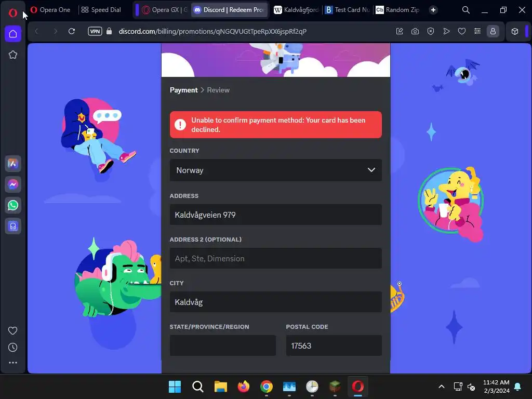Reload the Discord page

(72, 31)
